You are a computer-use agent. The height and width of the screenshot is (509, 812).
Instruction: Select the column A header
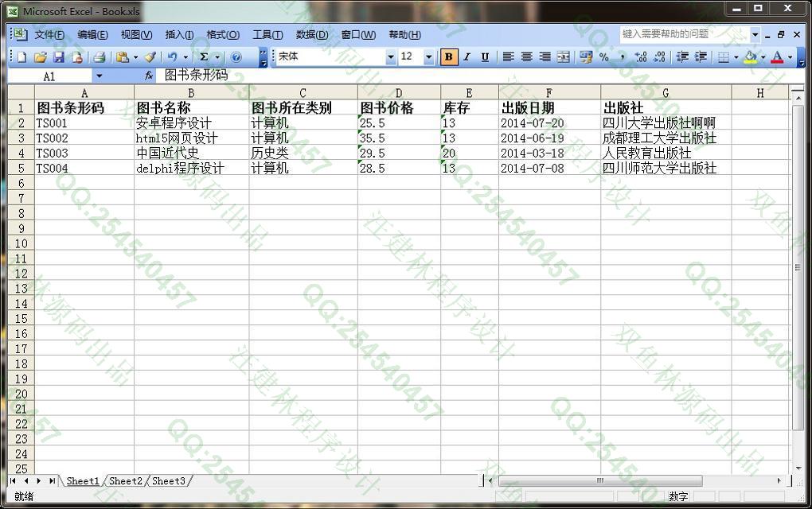pos(84,92)
